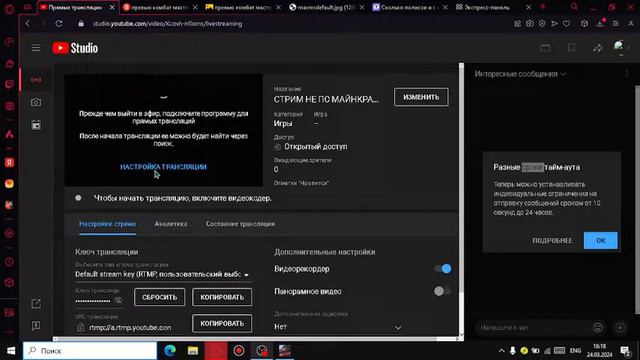Screen dimensions: 640x360
Task: Click the horizontal scrollbar under settings
Action: click(245, 339)
